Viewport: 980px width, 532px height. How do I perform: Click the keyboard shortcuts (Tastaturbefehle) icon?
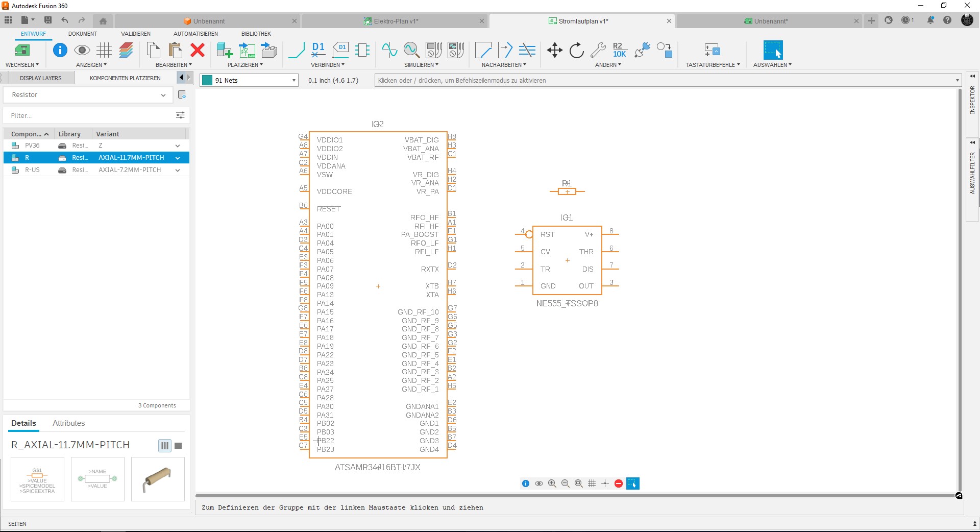(712, 50)
